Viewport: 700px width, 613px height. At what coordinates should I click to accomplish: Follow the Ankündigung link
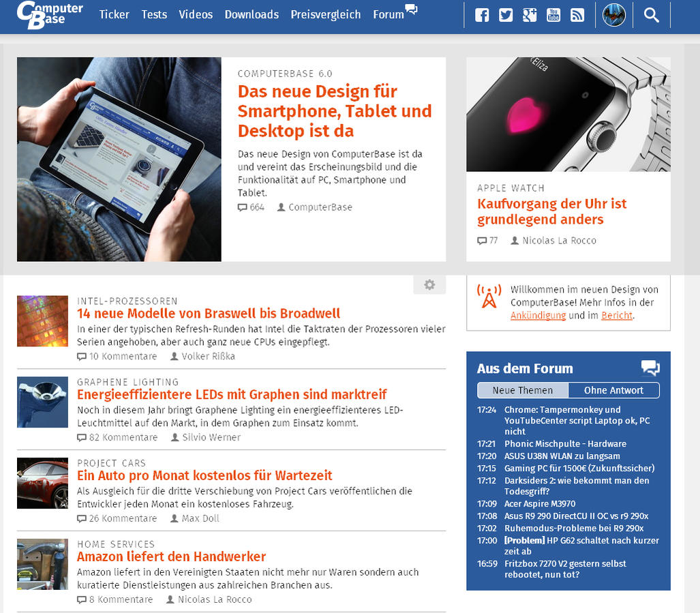(538, 316)
